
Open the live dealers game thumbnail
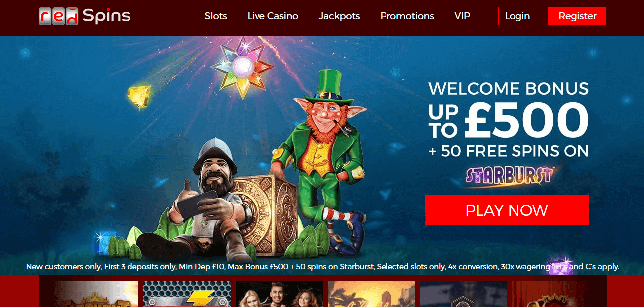279,294
